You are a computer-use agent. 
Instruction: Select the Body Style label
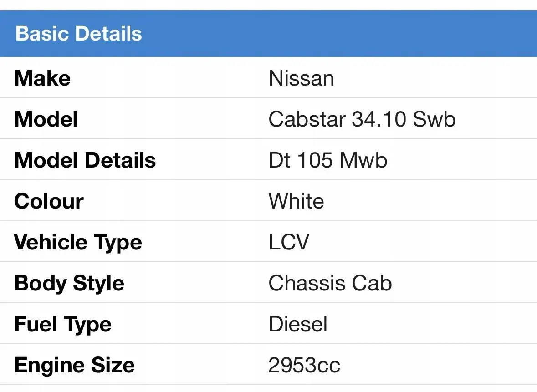[x=69, y=284]
